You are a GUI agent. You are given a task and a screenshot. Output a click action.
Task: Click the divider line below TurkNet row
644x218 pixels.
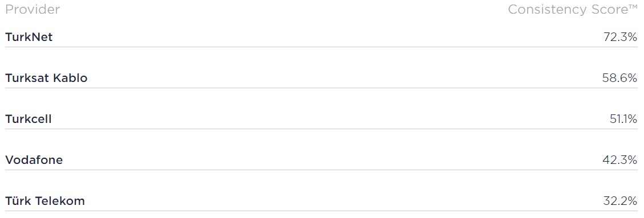point(321,47)
